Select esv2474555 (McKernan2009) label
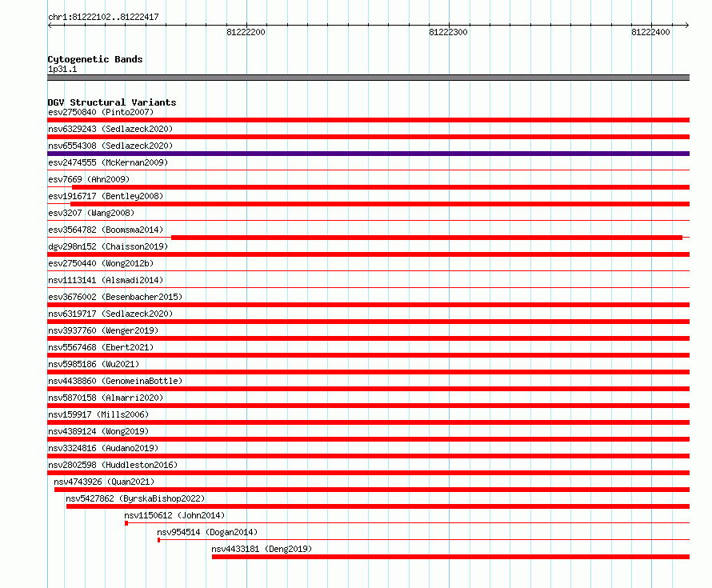 [x=108, y=162]
